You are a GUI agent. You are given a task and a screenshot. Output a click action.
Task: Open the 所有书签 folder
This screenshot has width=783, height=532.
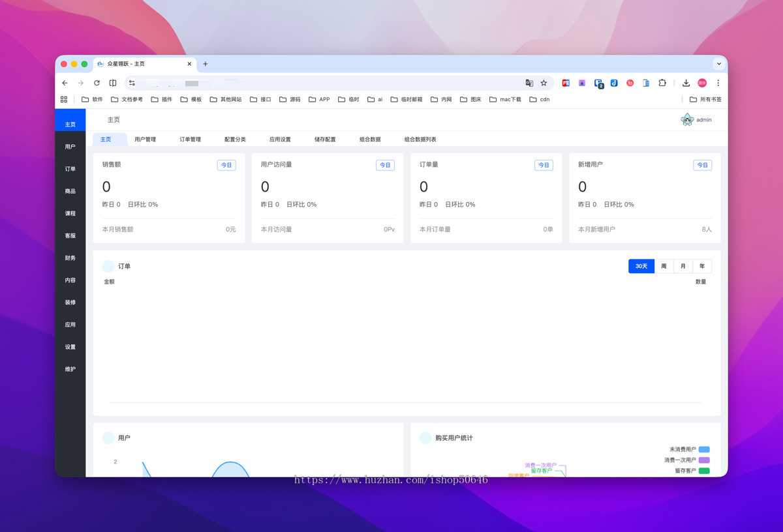[705, 100]
